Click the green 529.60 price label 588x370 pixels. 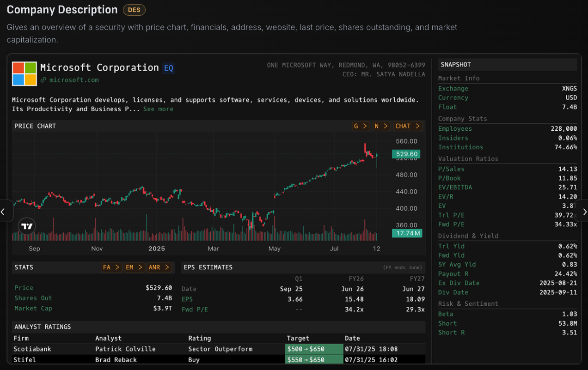point(406,154)
